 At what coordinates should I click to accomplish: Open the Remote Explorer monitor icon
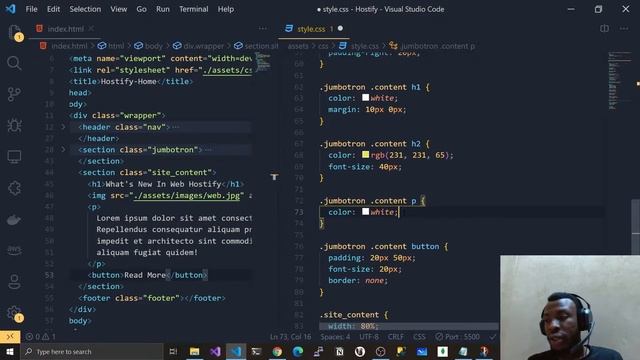tap(14, 157)
